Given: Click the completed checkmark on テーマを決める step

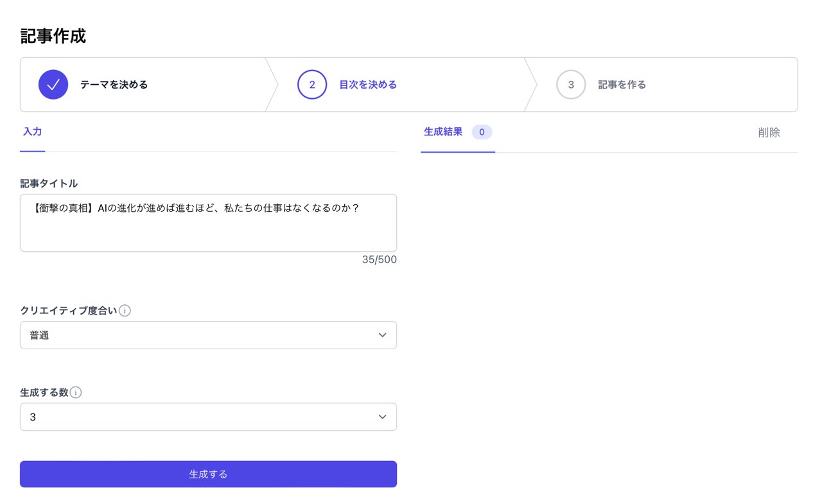Looking at the screenshot, I should (53, 84).
